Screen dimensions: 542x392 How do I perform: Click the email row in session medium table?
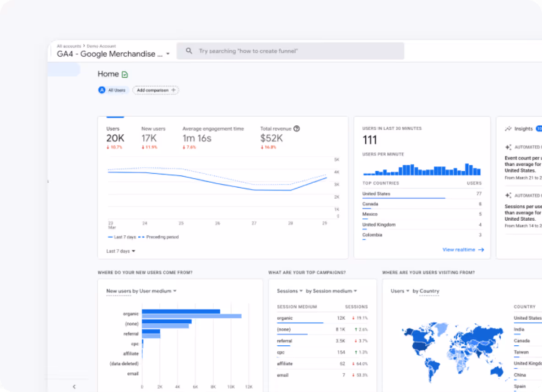pyautogui.click(x=322, y=376)
